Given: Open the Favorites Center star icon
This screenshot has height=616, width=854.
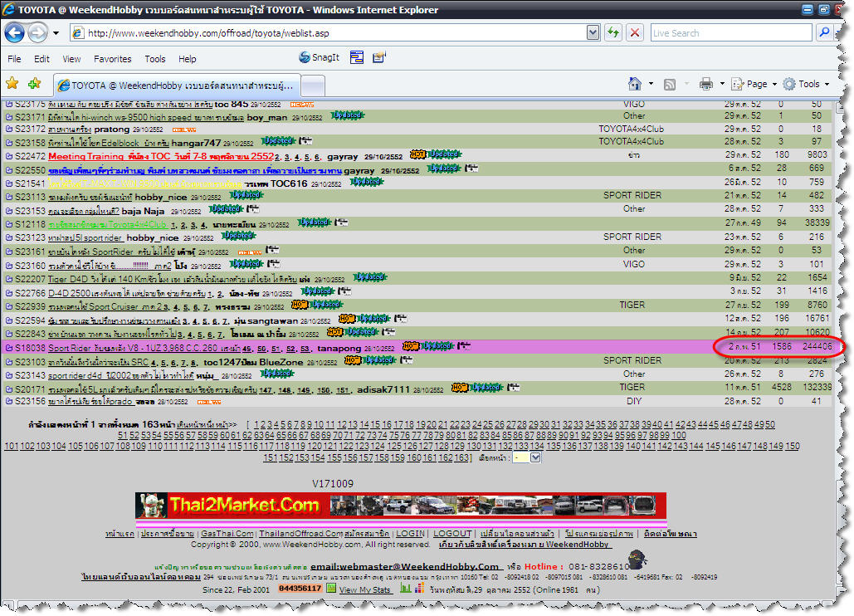Looking at the screenshot, I should pos(12,84).
